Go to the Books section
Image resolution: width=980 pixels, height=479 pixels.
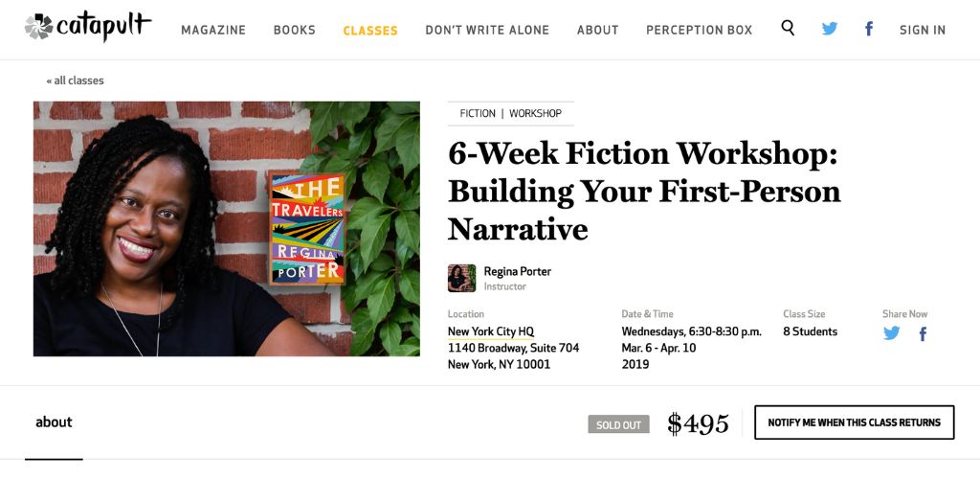point(295,30)
